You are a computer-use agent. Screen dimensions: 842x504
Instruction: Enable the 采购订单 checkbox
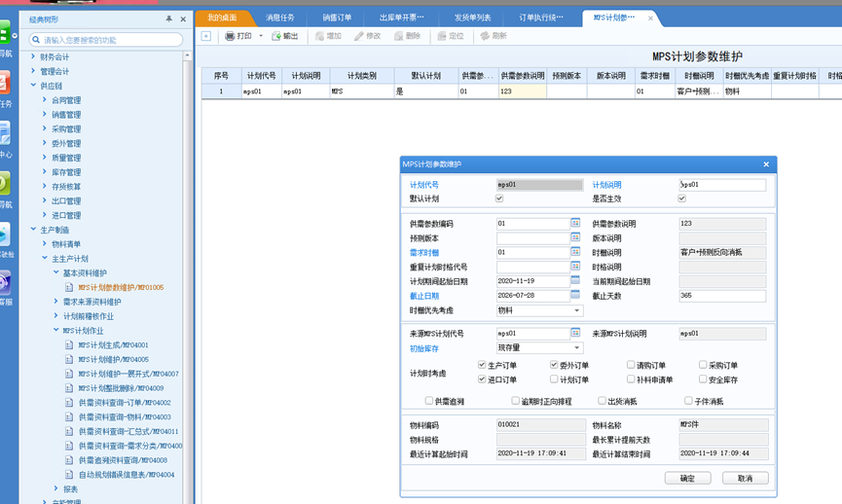703,365
